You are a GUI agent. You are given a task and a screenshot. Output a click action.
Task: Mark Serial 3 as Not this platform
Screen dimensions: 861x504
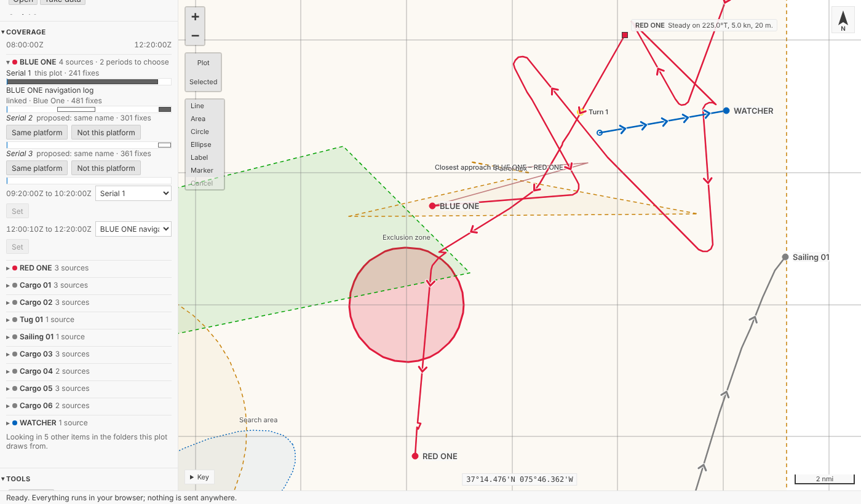tap(106, 168)
